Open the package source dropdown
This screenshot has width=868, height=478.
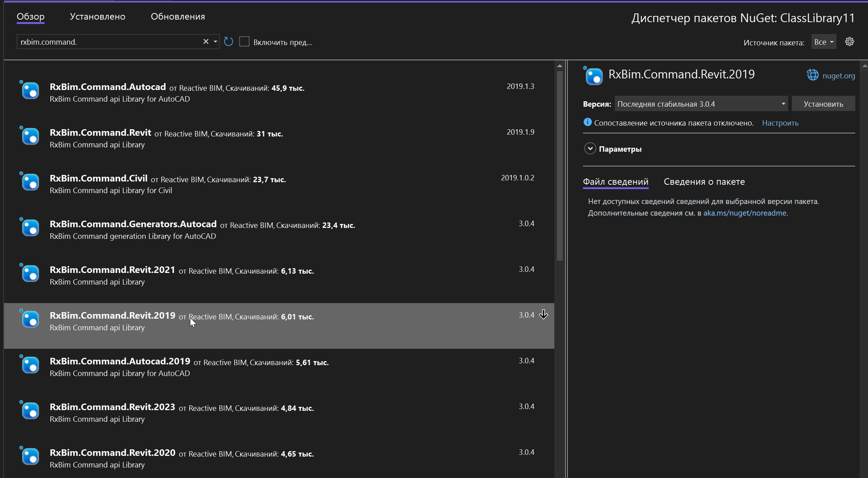pyautogui.click(x=823, y=42)
